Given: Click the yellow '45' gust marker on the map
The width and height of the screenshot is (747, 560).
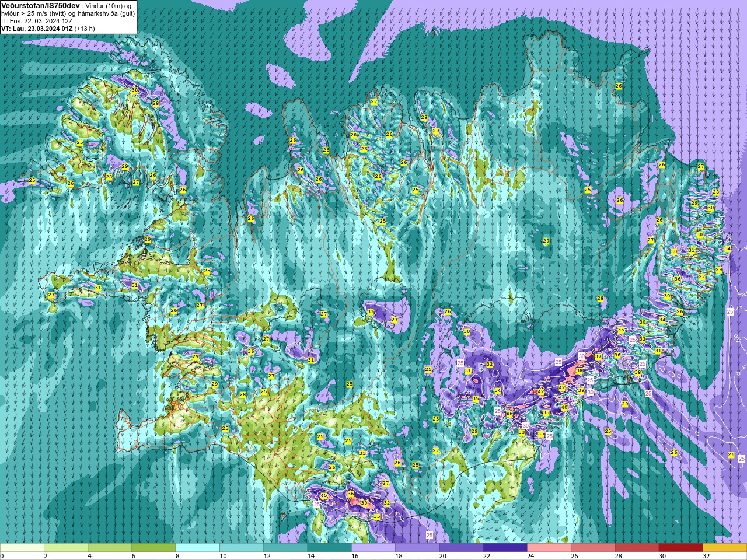Looking at the screenshot, I should click(324, 496).
